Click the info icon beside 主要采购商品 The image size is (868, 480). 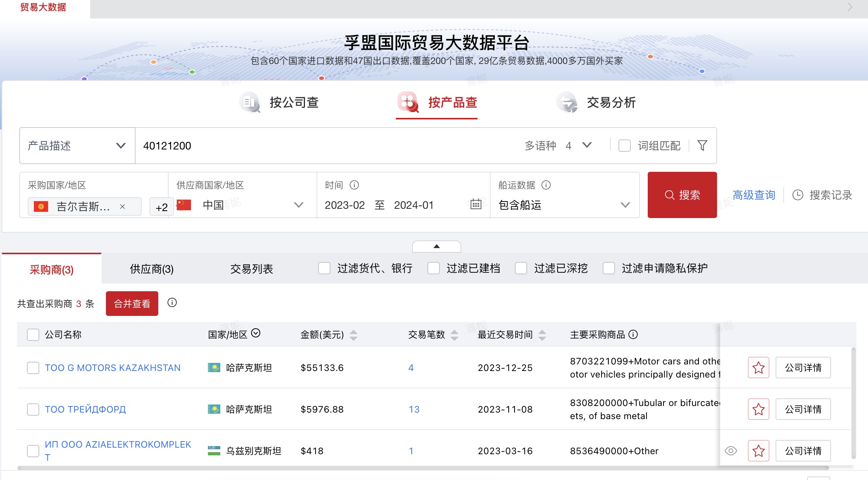(633, 334)
